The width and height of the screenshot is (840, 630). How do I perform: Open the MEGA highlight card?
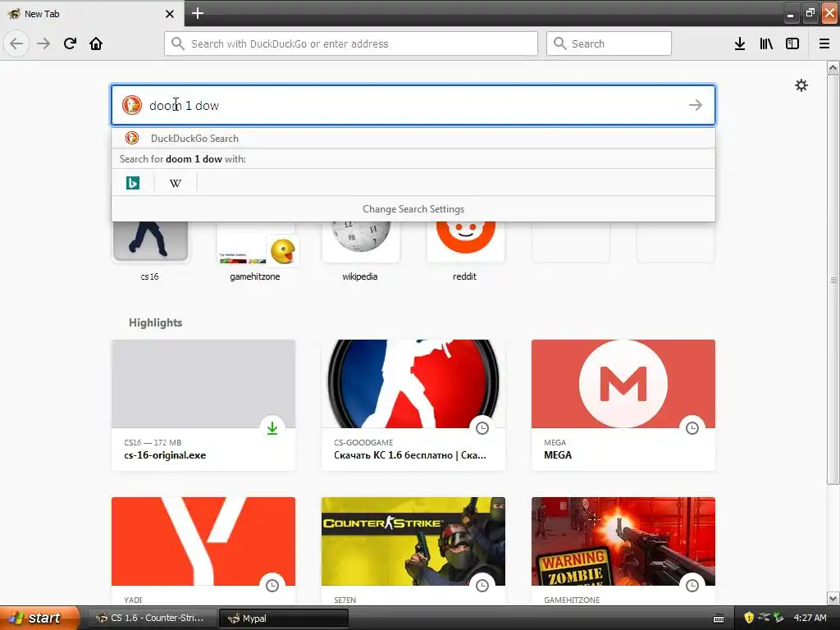coord(623,405)
